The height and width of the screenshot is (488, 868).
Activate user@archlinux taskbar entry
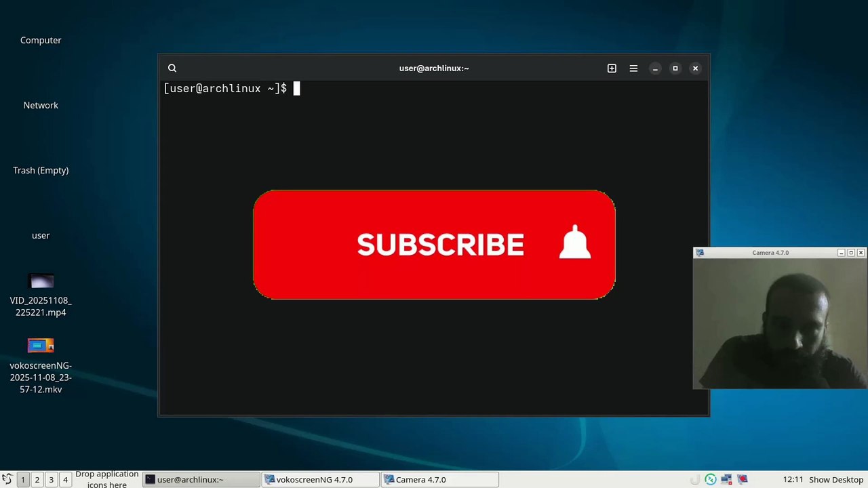(x=201, y=479)
